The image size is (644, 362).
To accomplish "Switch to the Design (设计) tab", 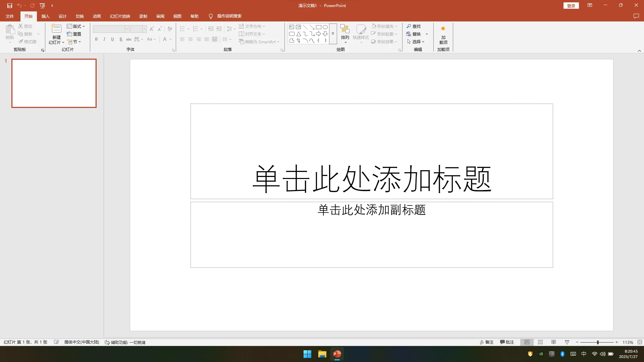I will 62,16.
